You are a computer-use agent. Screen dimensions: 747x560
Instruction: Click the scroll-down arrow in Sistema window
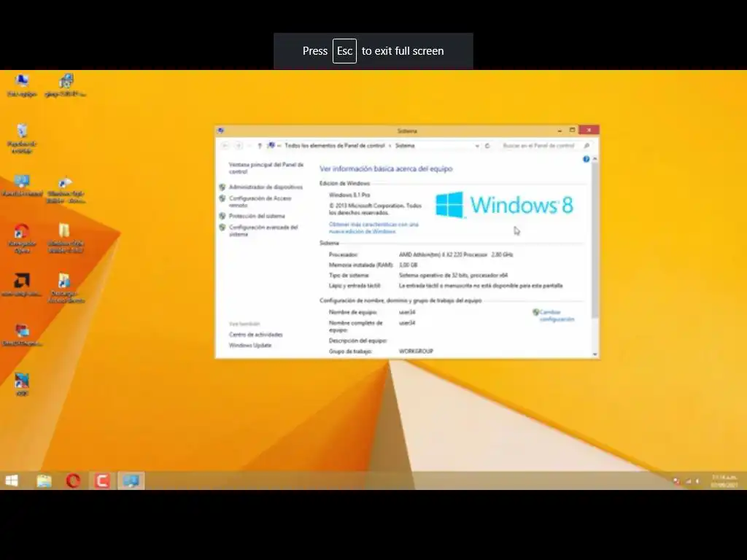point(595,354)
